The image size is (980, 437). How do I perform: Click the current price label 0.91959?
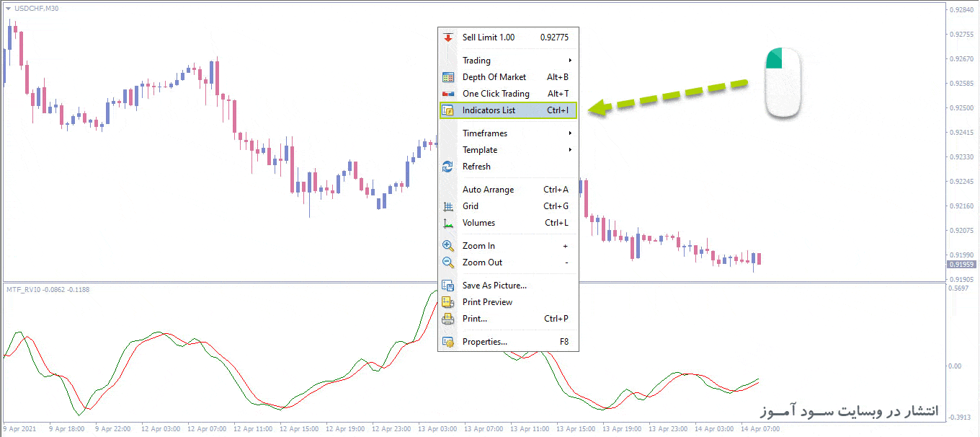click(961, 265)
